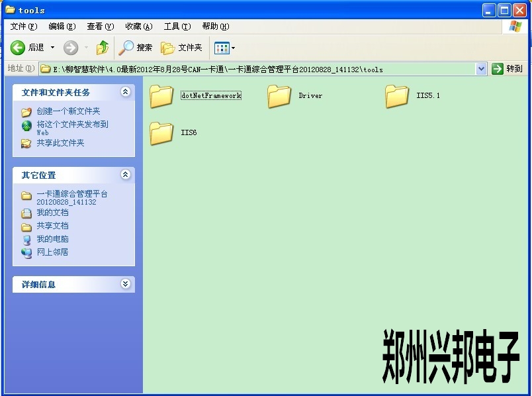Open the Views layout icon

222,48
